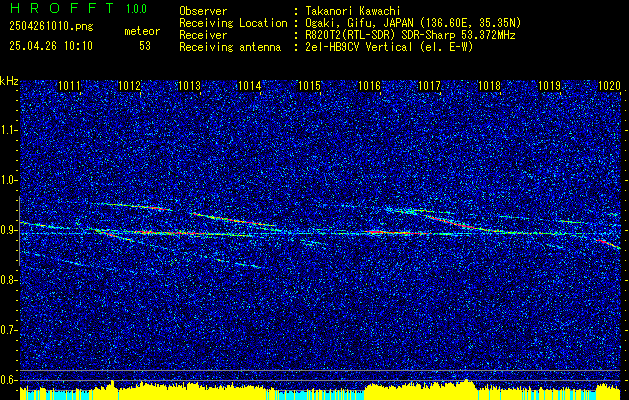629x400 pixels.
Task: Select the observer name Takanori Kawachi
Action: tap(353, 11)
